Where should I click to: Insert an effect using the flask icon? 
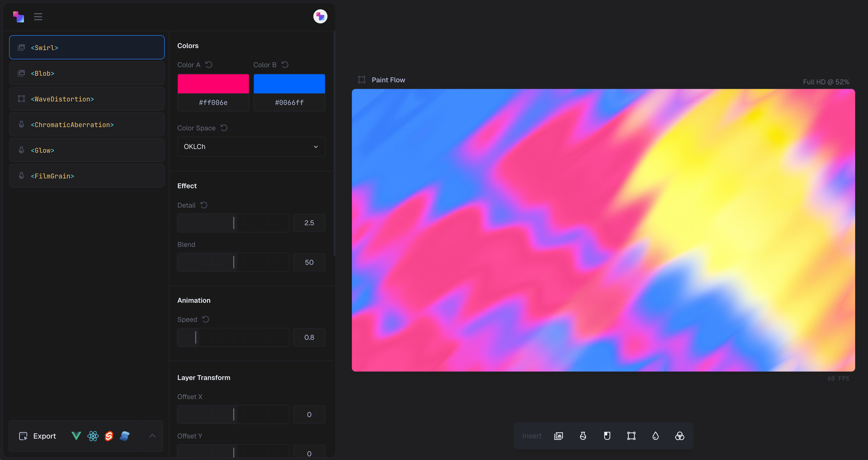pos(583,435)
